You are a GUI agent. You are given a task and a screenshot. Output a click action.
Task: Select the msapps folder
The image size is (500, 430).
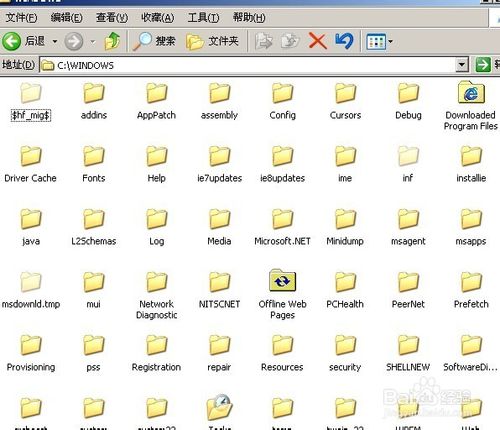click(471, 228)
